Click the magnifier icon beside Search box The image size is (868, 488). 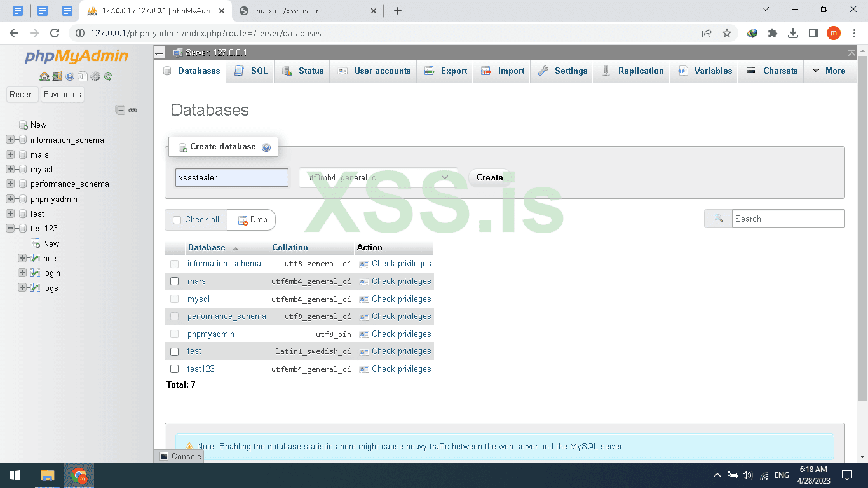click(x=719, y=219)
